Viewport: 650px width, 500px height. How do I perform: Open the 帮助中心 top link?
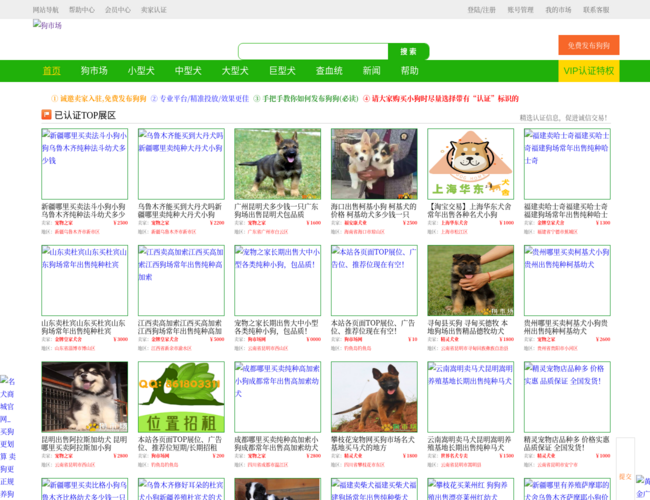(x=81, y=10)
